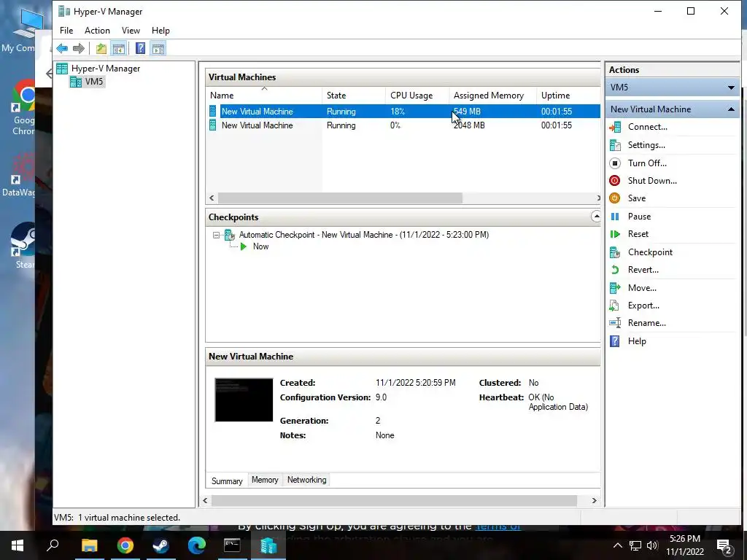Screen dimensions: 747x560
Task: Click the details pane horizontal scrollbar thumb
Action: (394, 501)
